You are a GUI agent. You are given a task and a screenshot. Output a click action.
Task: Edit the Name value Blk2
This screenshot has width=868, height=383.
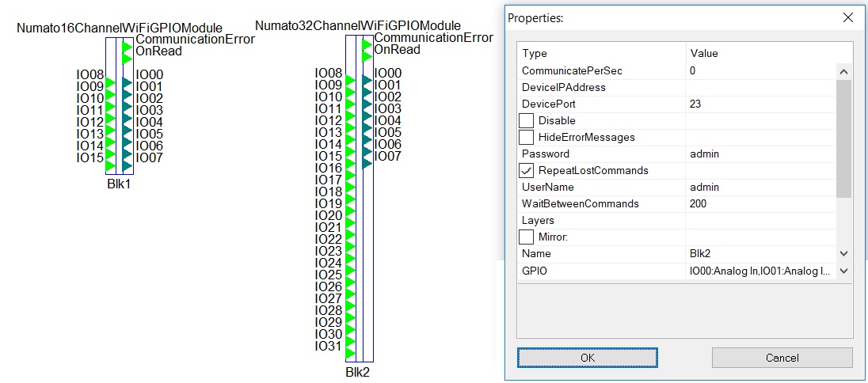[761, 253]
